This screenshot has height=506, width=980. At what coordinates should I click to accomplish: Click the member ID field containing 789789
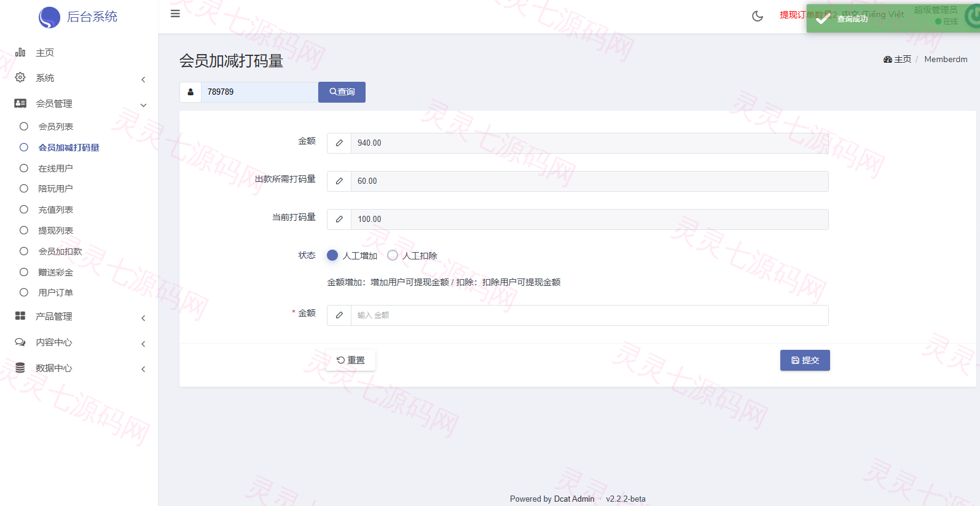click(259, 92)
